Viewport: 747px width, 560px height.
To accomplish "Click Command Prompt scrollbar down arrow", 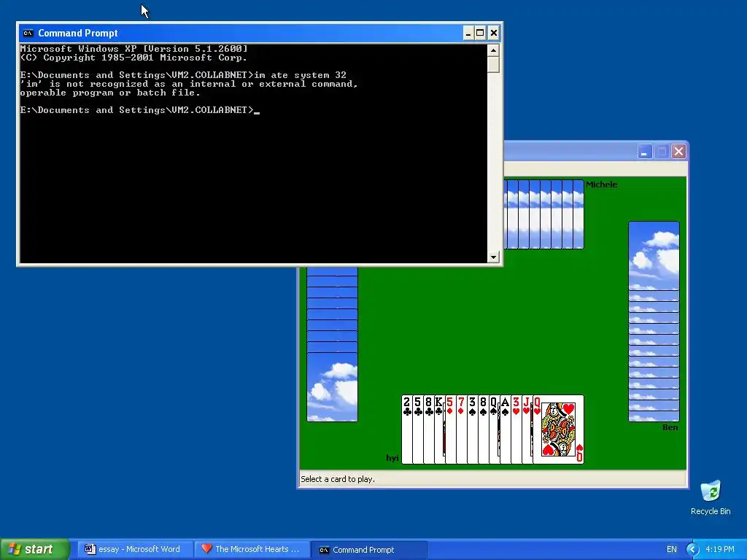I will coord(493,257).
